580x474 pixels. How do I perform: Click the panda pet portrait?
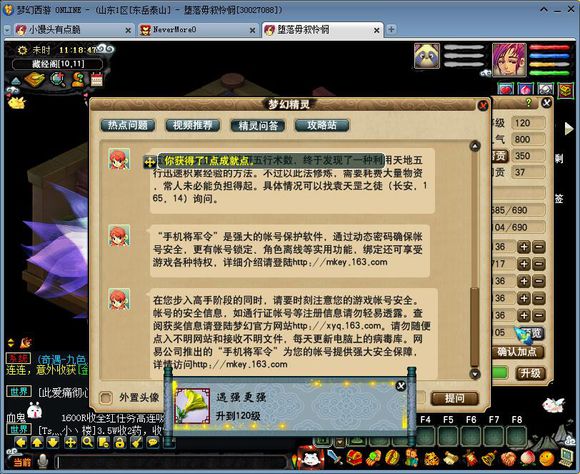point(427,56)
